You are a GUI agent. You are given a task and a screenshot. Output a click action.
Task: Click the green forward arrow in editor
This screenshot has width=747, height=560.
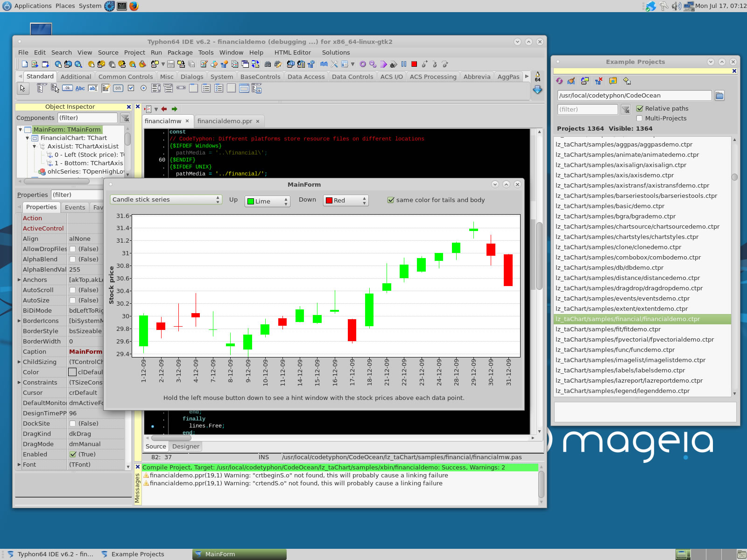[174, 109]
